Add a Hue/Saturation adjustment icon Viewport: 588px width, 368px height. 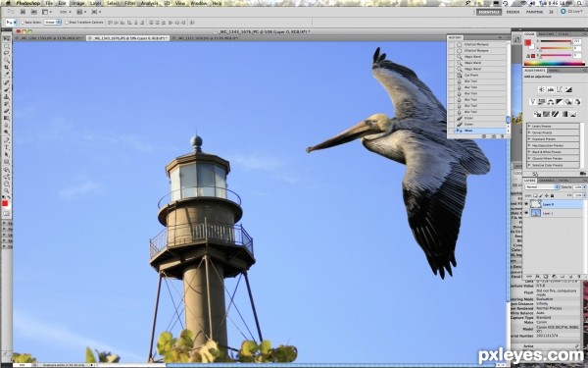tap(542, 102)
